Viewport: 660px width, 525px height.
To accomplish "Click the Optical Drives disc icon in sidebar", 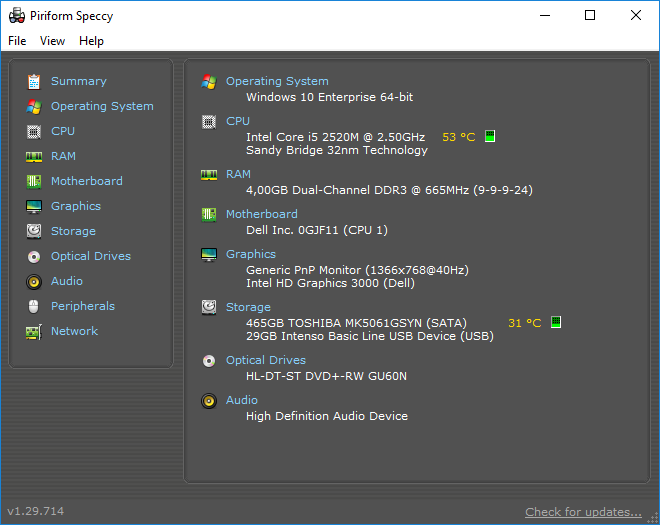I will tap(34, 257).
